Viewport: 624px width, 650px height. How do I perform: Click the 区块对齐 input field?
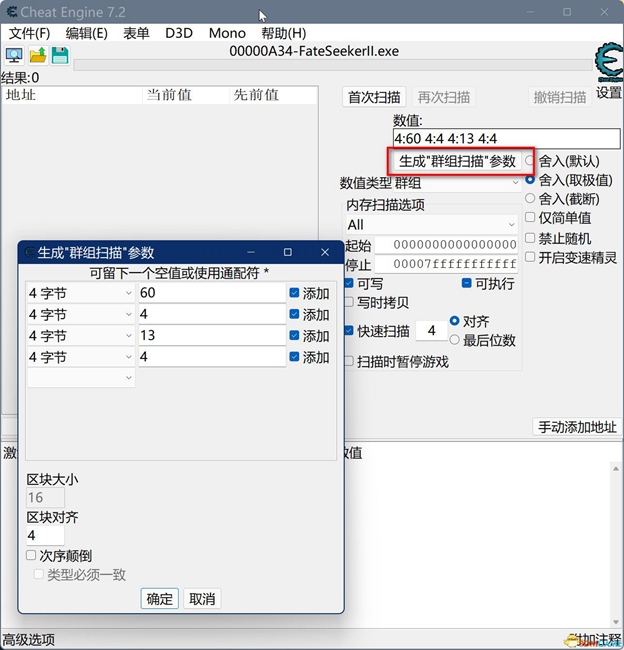coord(45,536)
